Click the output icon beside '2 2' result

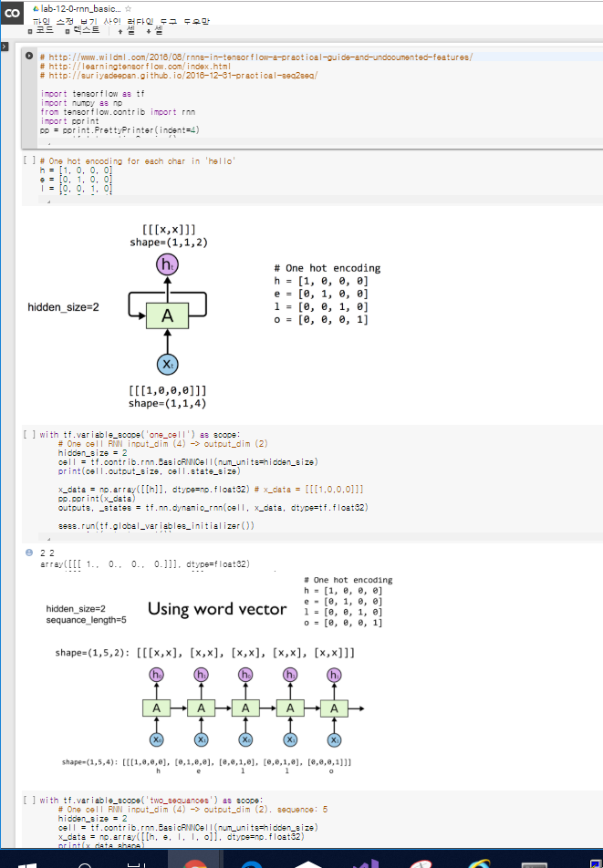click(x=29, y=553)
